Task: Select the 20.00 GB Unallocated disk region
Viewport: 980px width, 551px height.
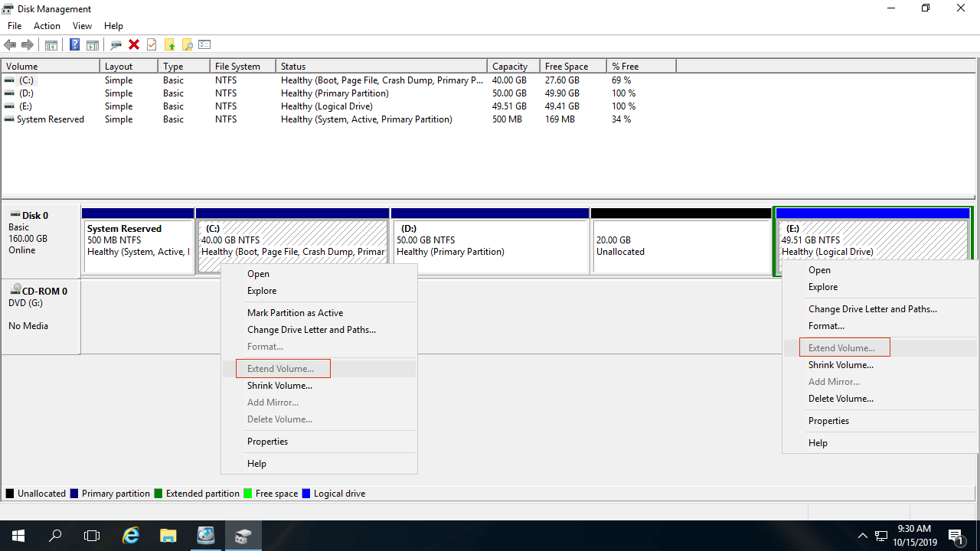Action: click(x=681, y=246)
